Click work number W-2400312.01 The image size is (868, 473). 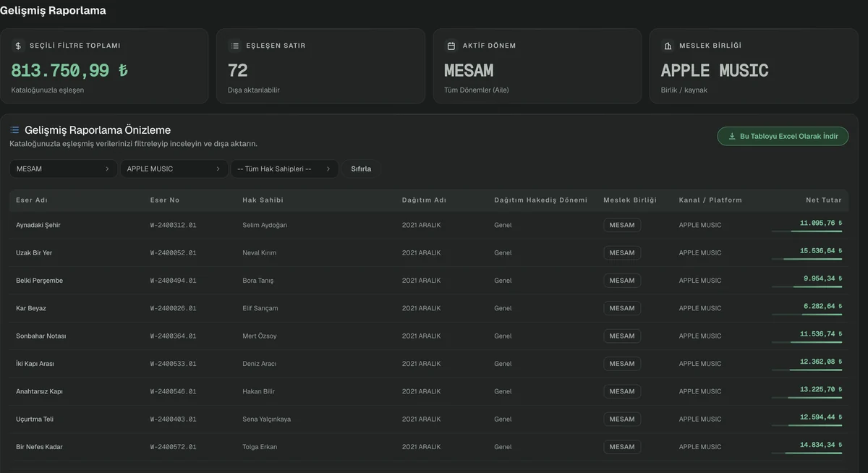pos(174,225)
